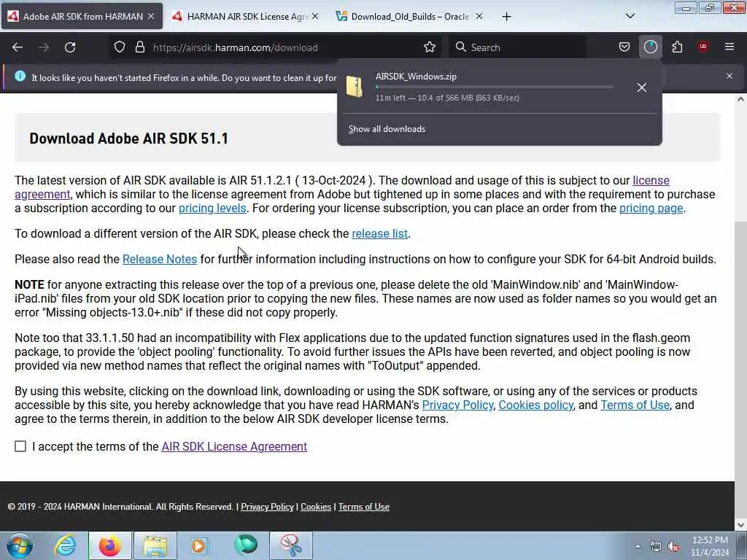Close the Adobe AIR SDK tab
The height and width of the screenshot is (560, 747).
coord(151,16)
